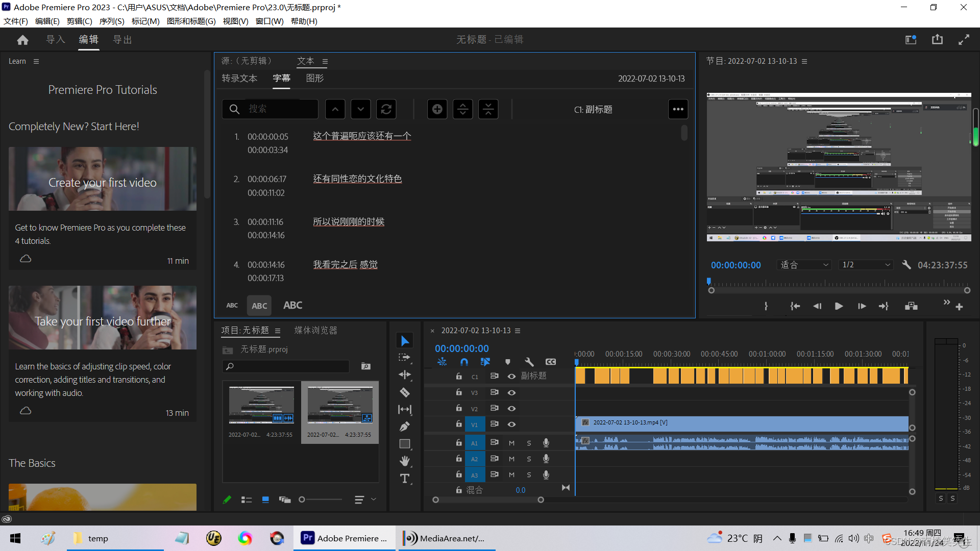Image resolution: width=980 pixels, height=551 pixels.
Task: Open timeline display settings wrench
Action: point(529,362)
